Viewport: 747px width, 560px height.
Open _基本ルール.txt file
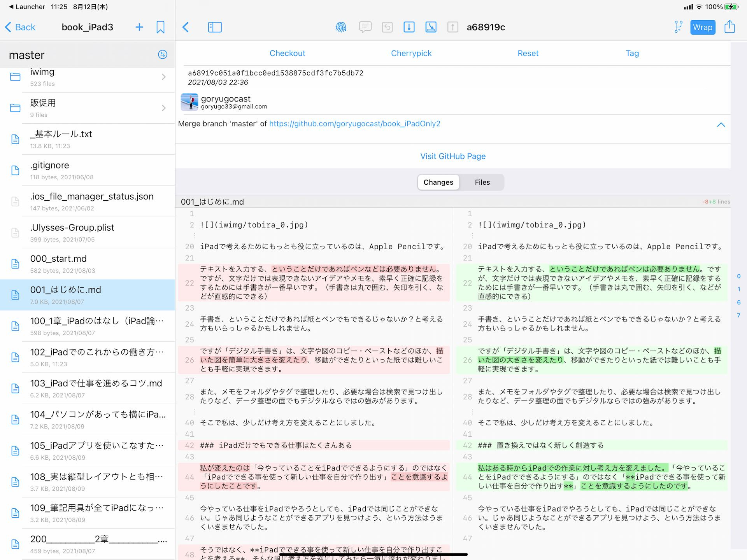pyautogui.click(x=88, y=139)
